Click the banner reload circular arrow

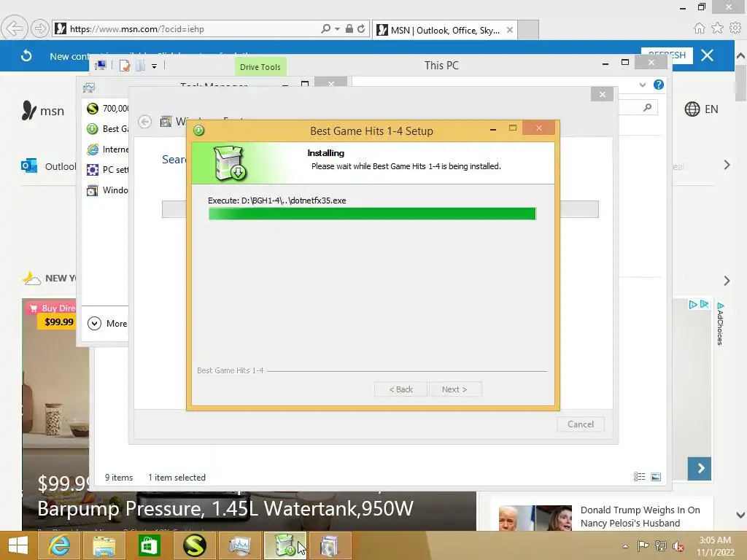(26, 55)
